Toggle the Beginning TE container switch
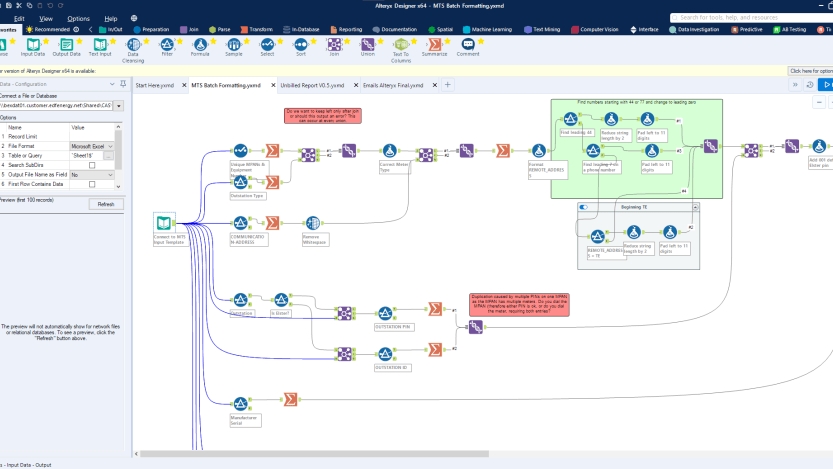 click(x=584, y=207)
